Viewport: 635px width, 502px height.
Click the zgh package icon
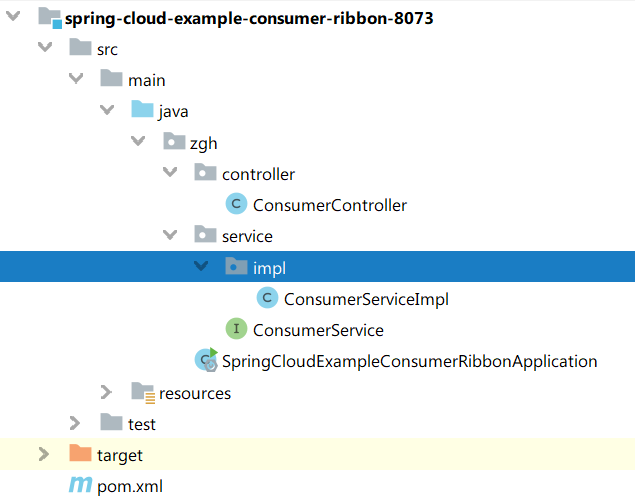tap(174, 141)
